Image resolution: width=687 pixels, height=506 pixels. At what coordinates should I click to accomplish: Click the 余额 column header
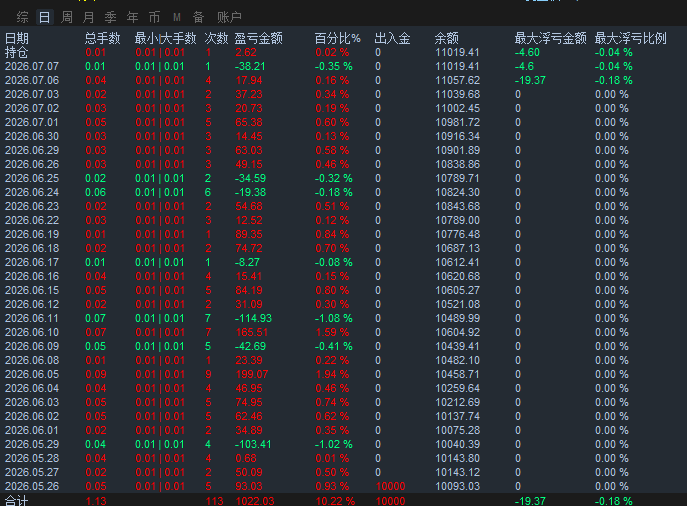tap(446, 38)
